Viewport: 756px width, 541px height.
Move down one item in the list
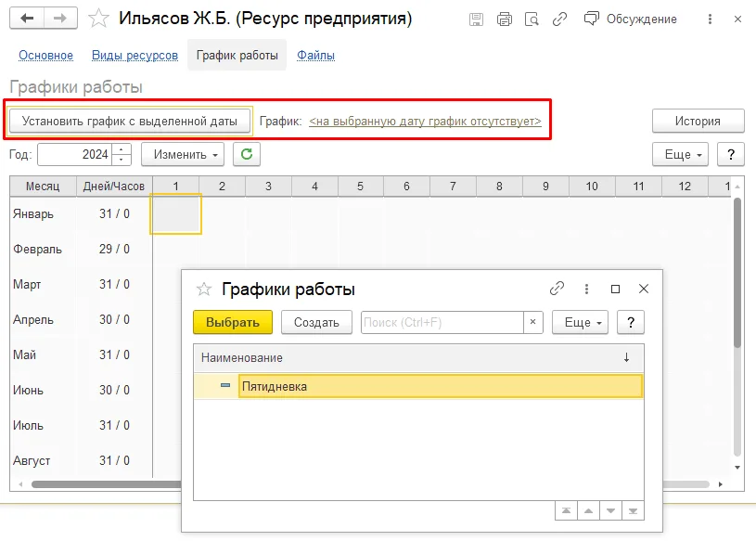[x=610, y=510]
